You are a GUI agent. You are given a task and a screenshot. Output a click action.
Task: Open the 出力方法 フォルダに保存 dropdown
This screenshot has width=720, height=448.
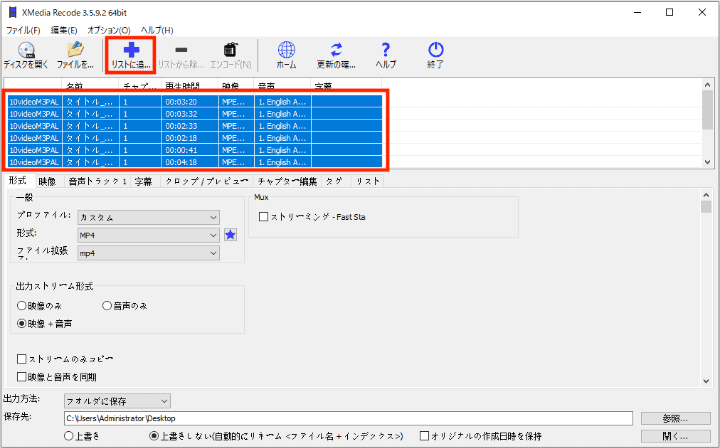click(117, 401)
